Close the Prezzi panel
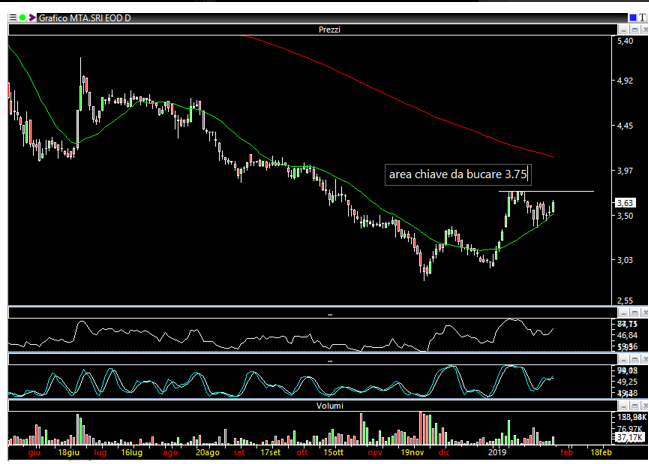Viewport: 649px width, 464px height. pos(644,30)
